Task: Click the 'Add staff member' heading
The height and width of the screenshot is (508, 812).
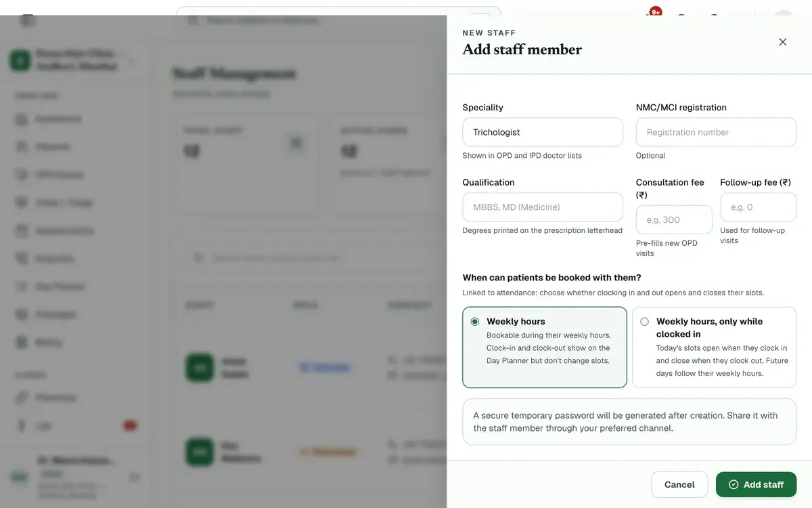Action: (x=522, y=49)
